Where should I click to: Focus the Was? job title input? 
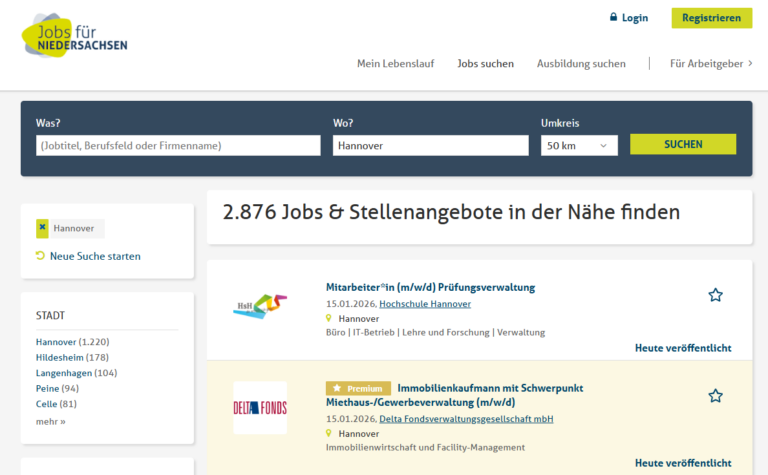click(x=178, y=146)
